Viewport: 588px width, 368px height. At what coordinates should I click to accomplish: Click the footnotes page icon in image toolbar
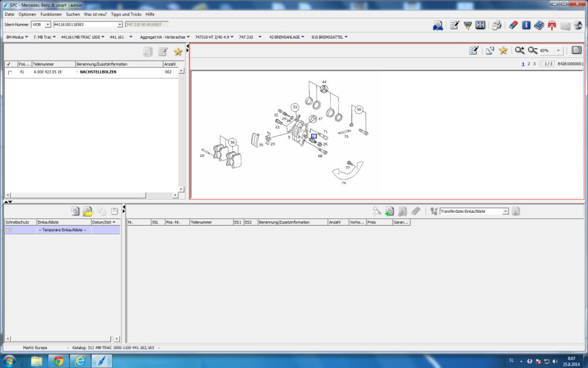pyautogui.click(x=576, y=50)
